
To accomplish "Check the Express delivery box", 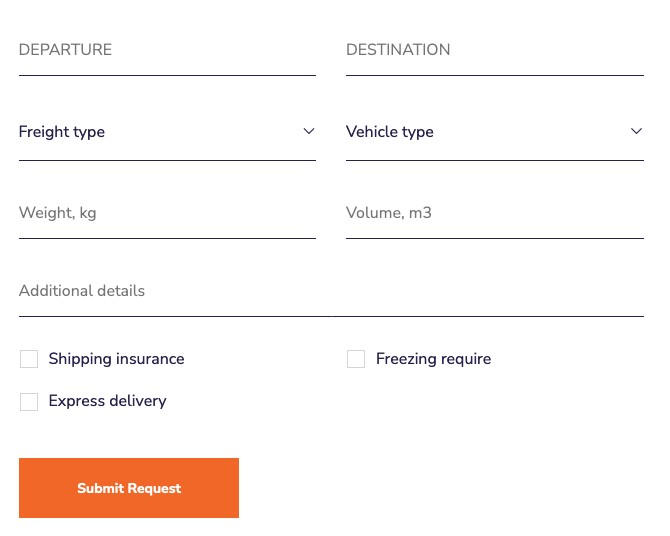I will tap(29, 402).
